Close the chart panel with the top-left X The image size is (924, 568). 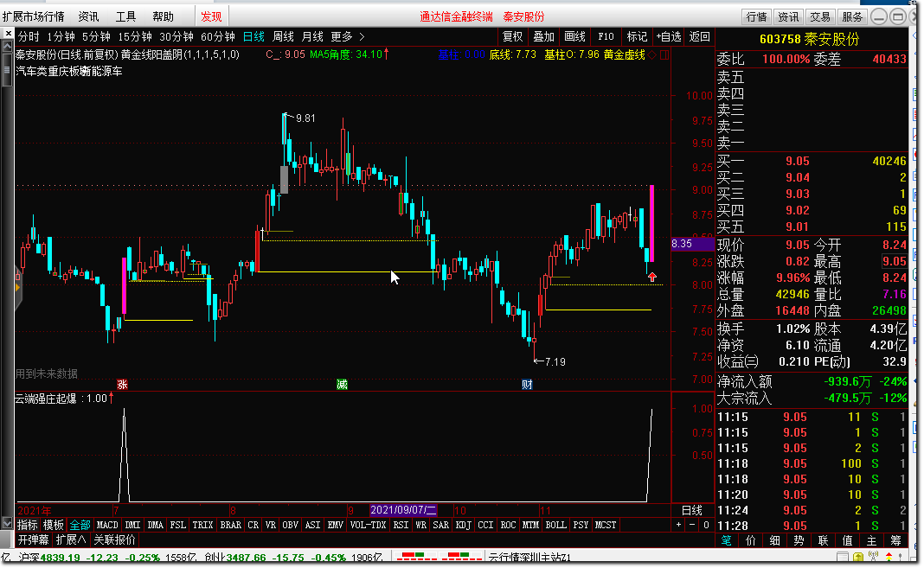[x=8, y=34]
